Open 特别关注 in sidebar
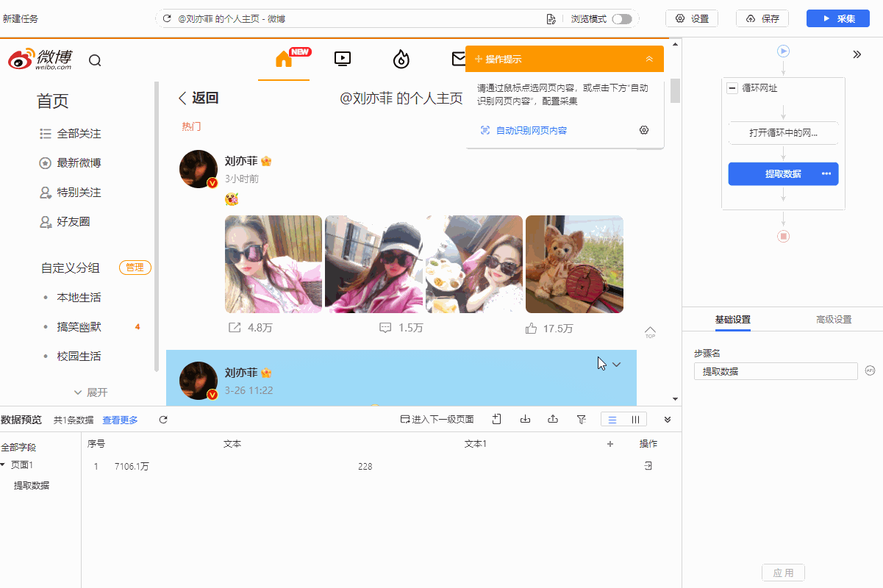 (70, 193)
